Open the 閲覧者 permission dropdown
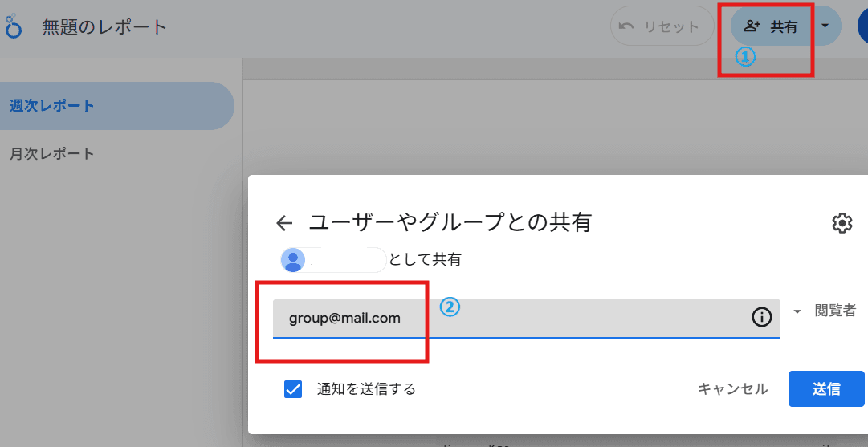The height and width of the screenshot is (447, 868). (x=825, y=311)
